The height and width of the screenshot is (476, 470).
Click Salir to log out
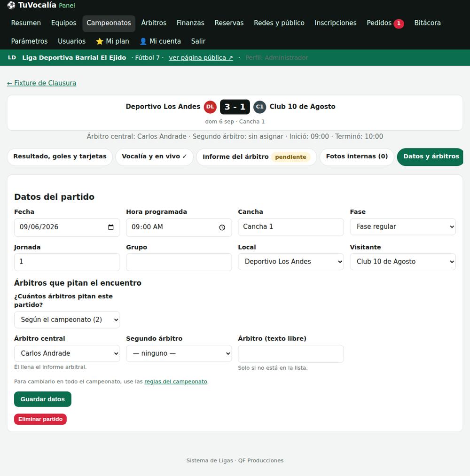(198, 41)
